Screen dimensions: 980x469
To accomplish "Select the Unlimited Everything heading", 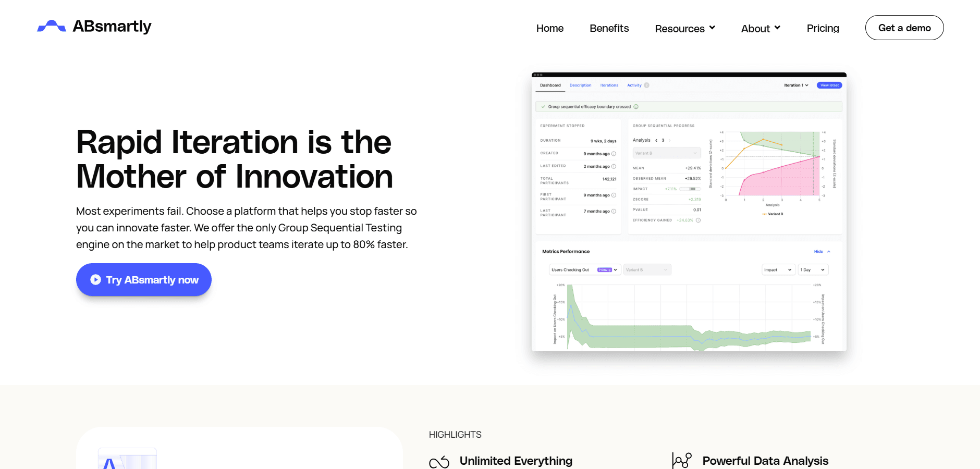I will tap(516, 461).
